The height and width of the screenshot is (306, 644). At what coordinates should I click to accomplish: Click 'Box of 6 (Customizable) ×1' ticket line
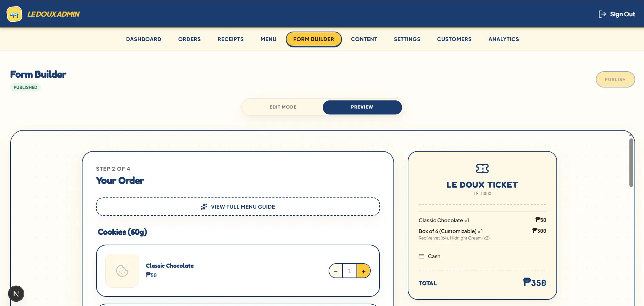(450, 231)
